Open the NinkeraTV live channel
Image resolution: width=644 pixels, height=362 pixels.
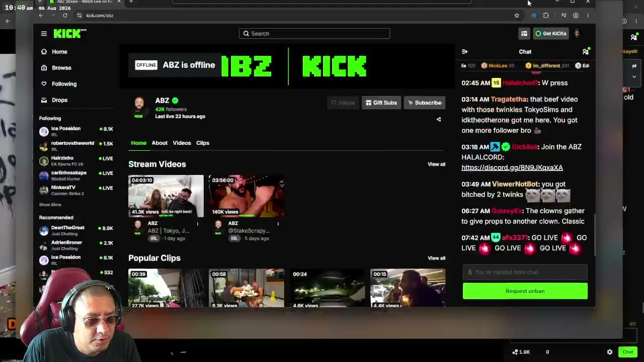76,191
